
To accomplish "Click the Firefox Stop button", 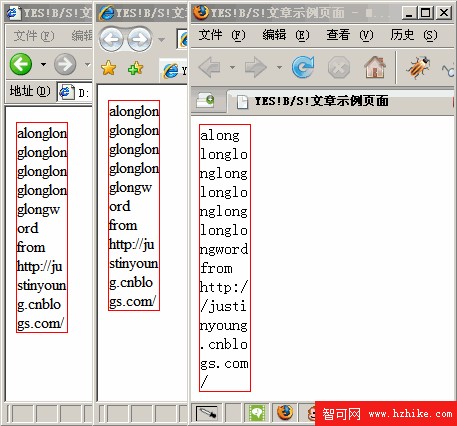I will 339,68.
